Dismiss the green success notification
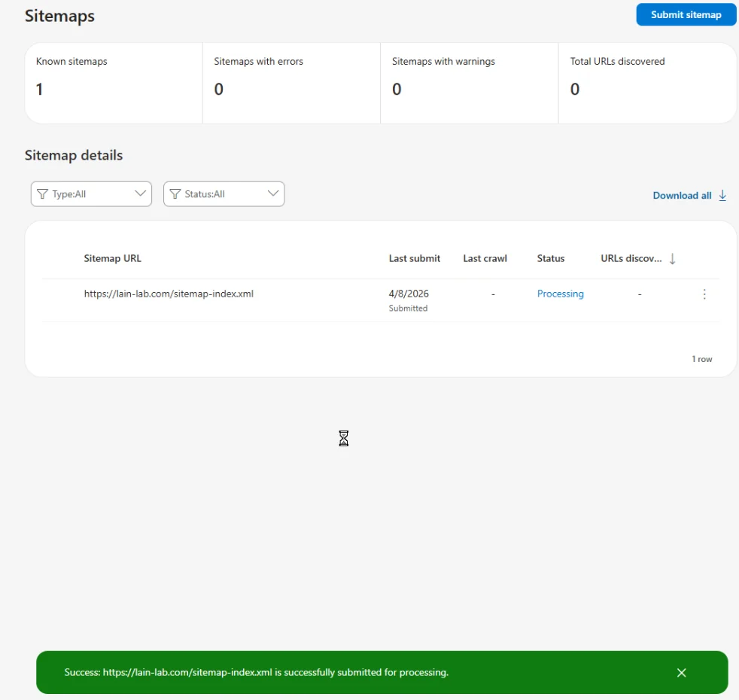 click(681, 673)
